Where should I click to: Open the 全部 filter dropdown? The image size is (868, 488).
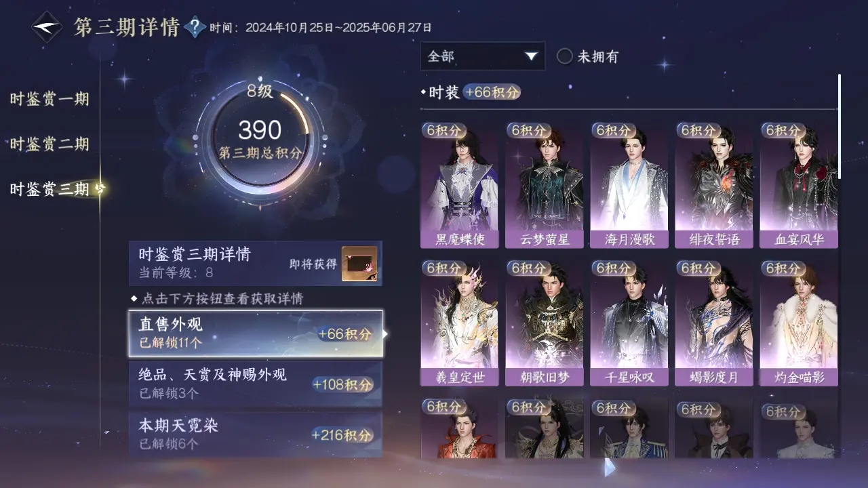(x=482, y=56)
